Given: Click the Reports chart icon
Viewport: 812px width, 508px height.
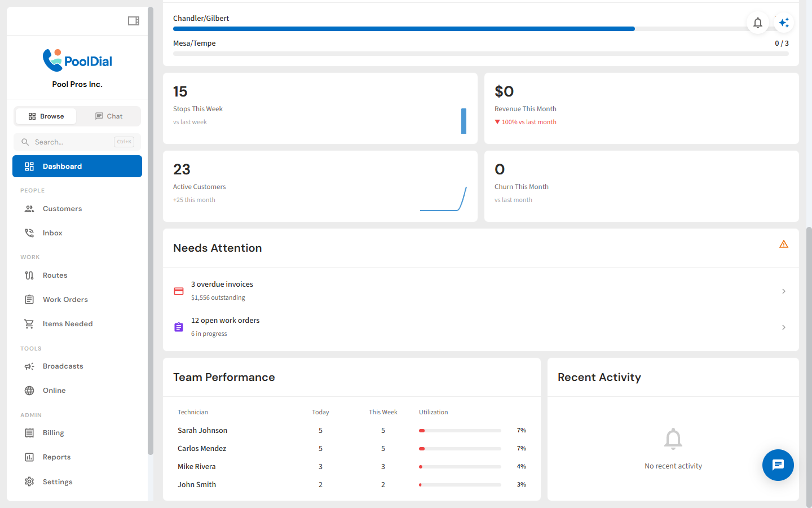Looking at the screenshot, I should point(29,457).
